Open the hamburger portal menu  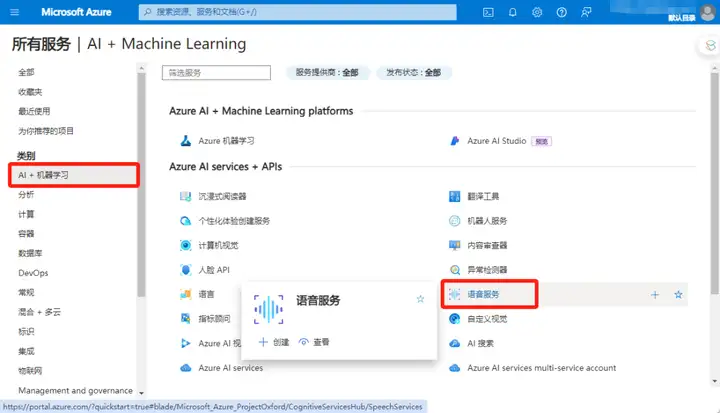point(15,12)
